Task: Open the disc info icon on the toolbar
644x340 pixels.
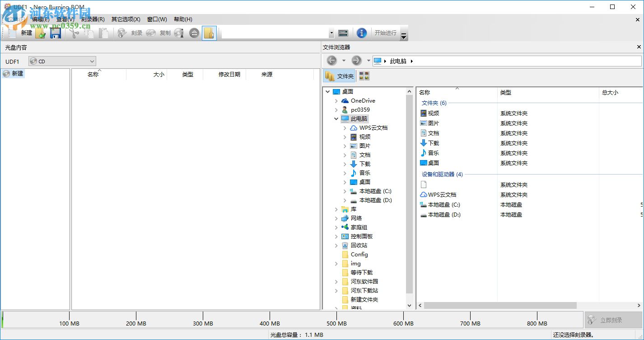Action: 180,33
